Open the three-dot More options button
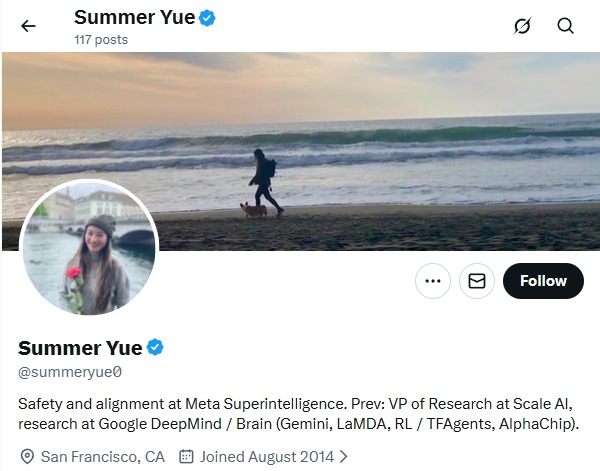Viewport: 600px width, 471px height. (x=432, y=281)
